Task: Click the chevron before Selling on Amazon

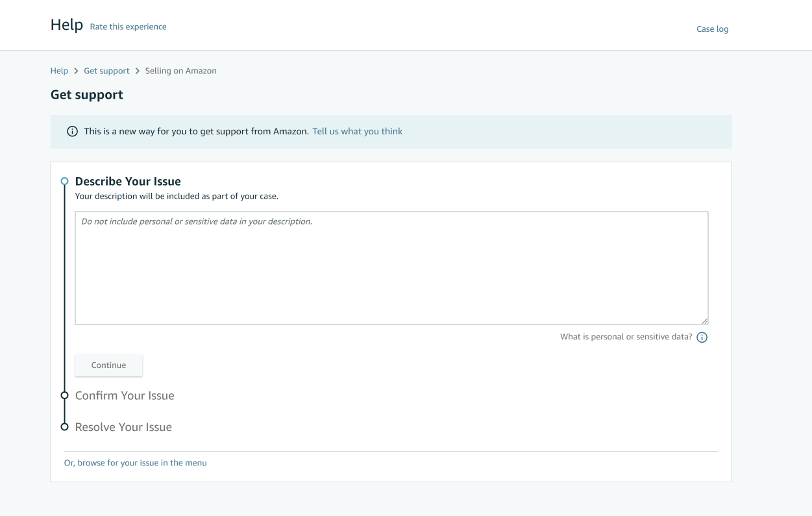Action: 138,71
